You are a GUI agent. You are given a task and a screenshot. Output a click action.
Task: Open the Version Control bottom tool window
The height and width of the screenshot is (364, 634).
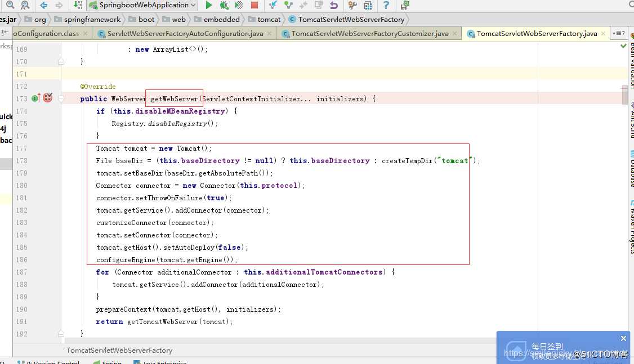coord(48,362)
